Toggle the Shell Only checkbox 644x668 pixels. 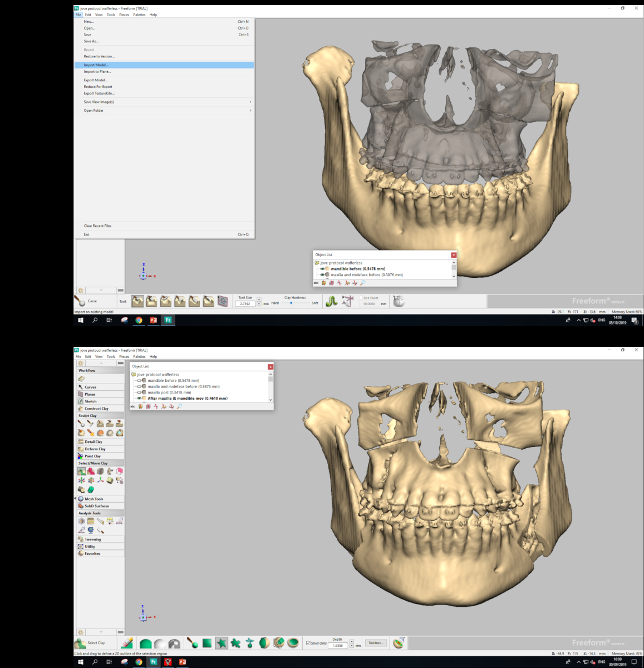pyautogui.click(x=308, y=643)
